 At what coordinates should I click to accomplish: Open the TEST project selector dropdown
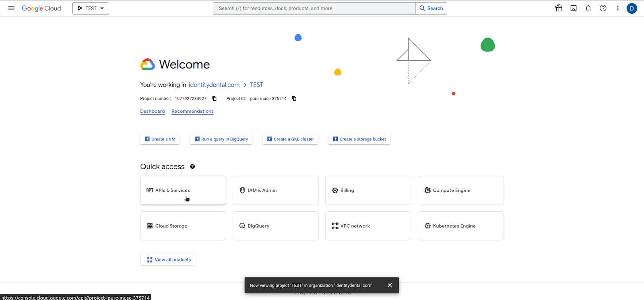(91, 8)
